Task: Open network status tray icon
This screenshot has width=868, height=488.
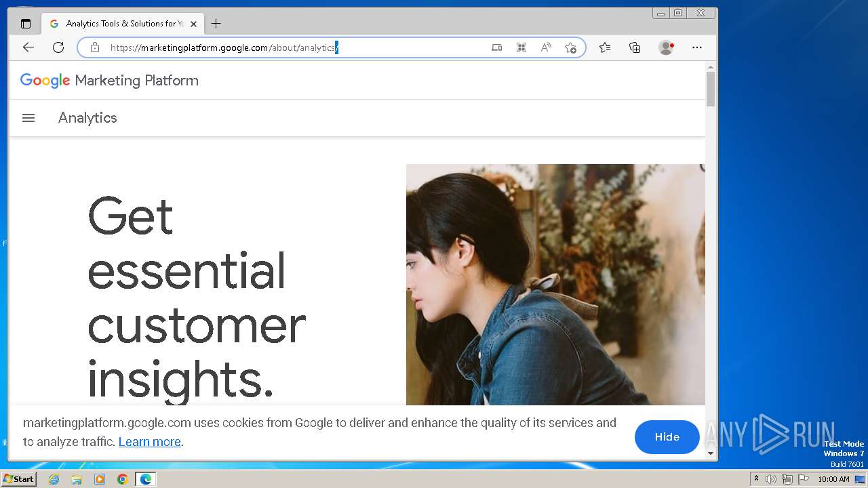Action: pos(787,479)
